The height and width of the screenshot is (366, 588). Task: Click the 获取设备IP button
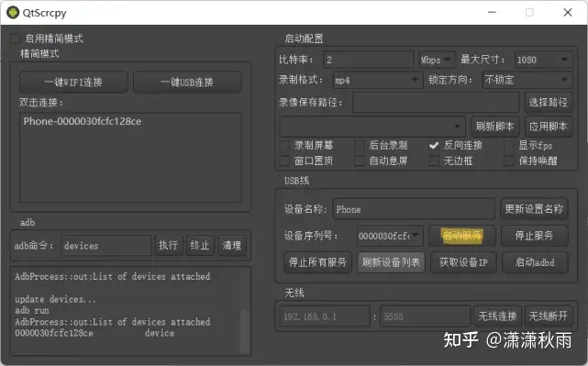point(463,262)
